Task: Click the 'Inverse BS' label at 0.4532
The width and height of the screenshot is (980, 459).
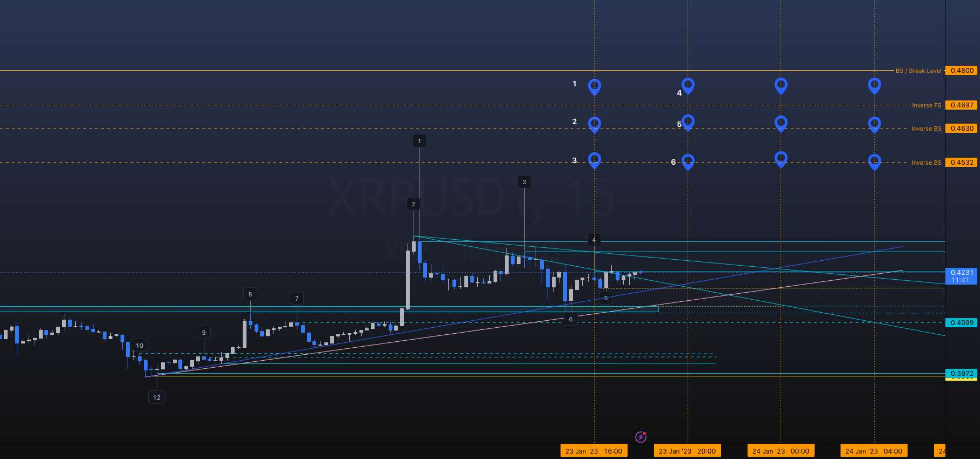Action: pyautogui.click(x=926, y=163)
